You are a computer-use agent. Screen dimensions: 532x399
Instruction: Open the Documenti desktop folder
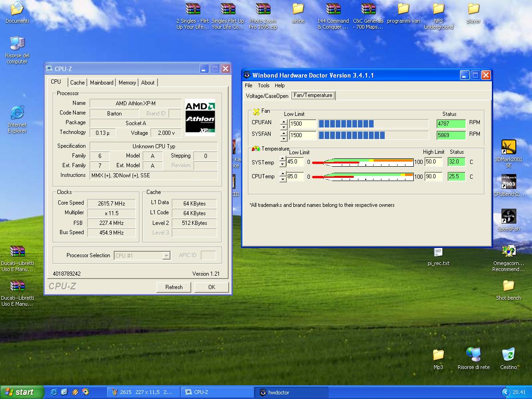pyautogui.click(x=17, y=12)
